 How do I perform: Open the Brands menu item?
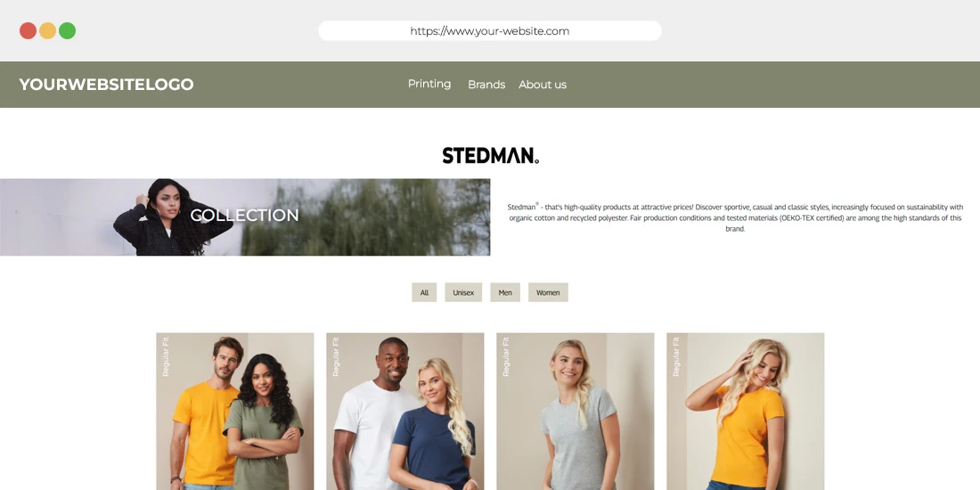(x=486, y=85)
